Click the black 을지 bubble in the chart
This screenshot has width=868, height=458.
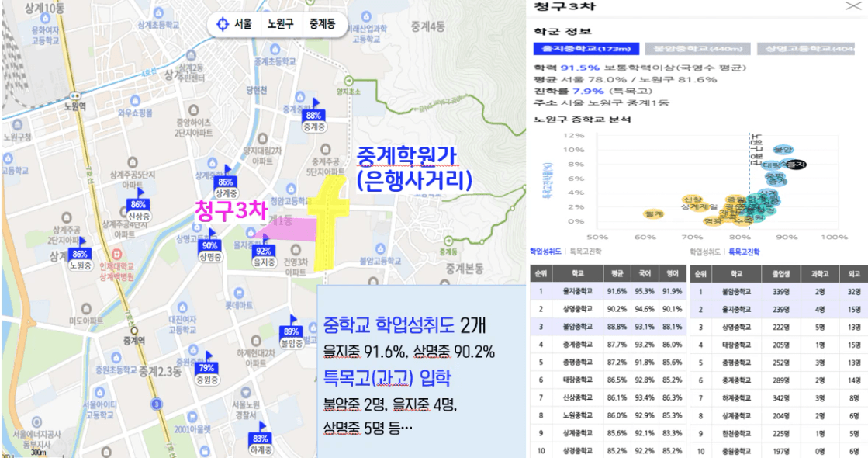[796, 165]
